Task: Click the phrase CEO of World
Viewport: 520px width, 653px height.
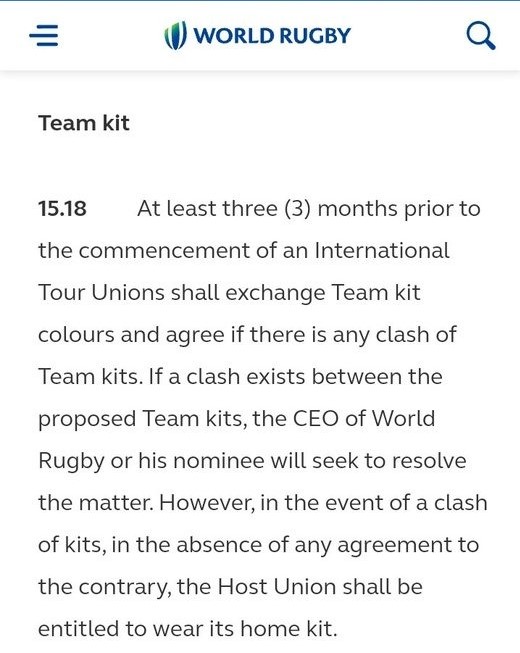Action: point(364,418)
